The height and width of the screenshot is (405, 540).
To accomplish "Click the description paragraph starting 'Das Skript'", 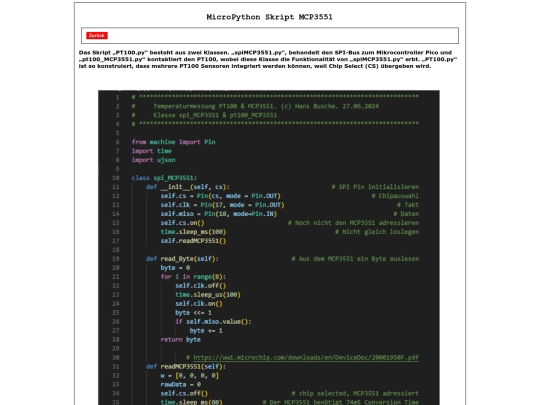I will tap(268, 59).
